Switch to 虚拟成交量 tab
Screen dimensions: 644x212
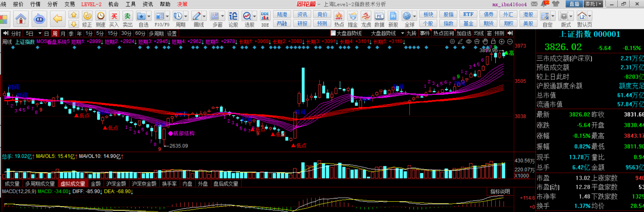click(73, 184)
